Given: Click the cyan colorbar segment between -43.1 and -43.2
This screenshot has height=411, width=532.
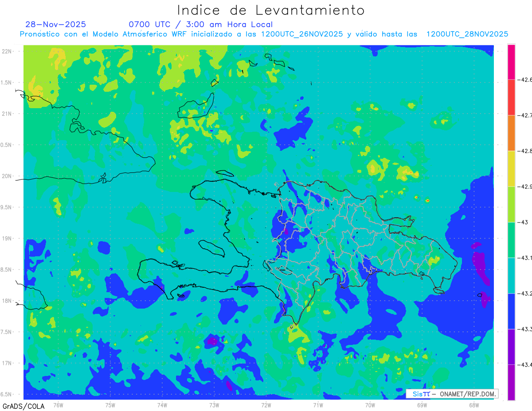Looking at the screenshot, I should pyautogui.click(x=511, y=275).
